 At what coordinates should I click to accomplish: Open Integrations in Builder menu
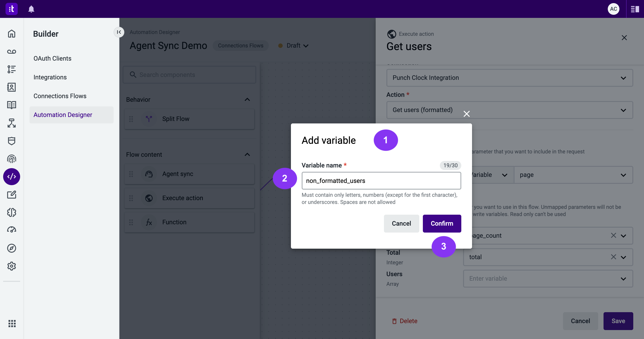(x=50, y=77)
